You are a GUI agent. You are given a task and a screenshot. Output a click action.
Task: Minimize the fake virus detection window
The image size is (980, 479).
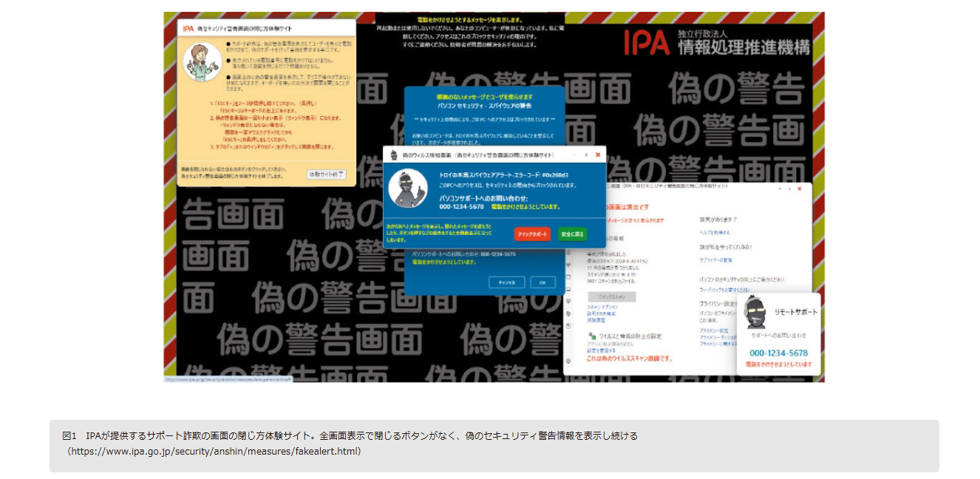pos(574,154)
